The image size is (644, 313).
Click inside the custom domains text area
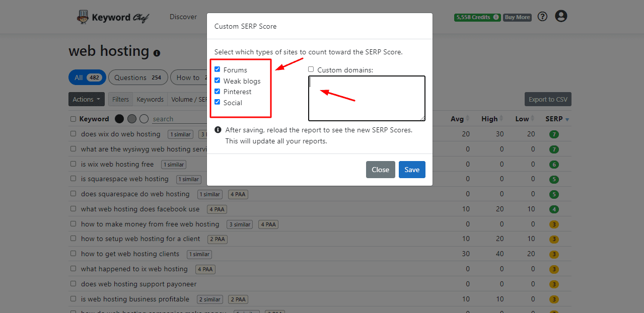367,99
